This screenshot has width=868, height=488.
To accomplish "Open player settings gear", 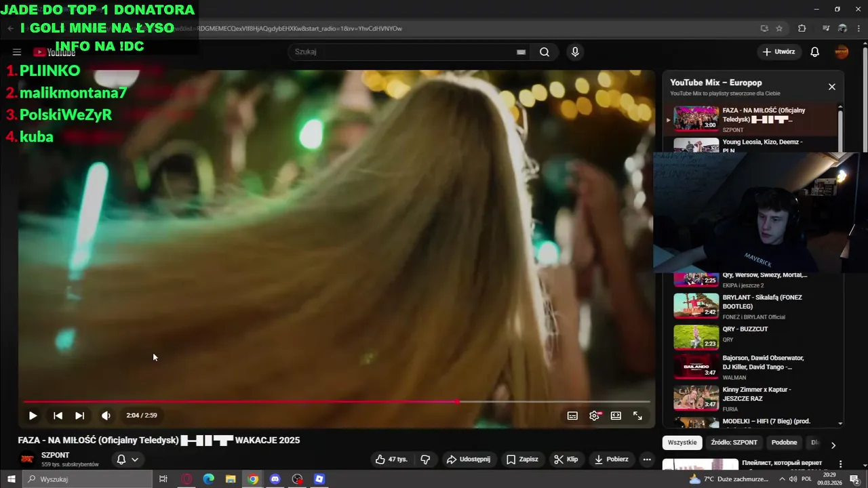I will 595,415.
